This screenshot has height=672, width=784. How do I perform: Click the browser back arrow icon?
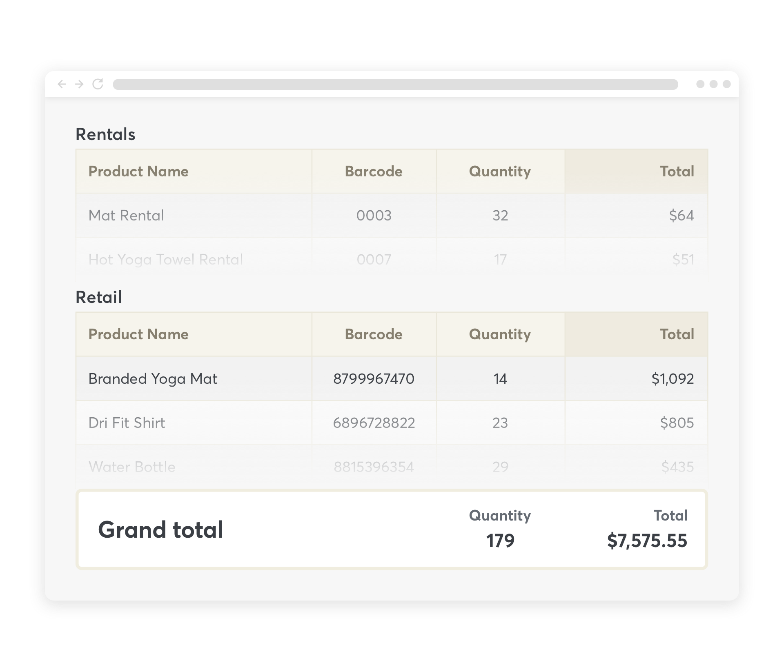pyautogui.click(x=62, y=84)
